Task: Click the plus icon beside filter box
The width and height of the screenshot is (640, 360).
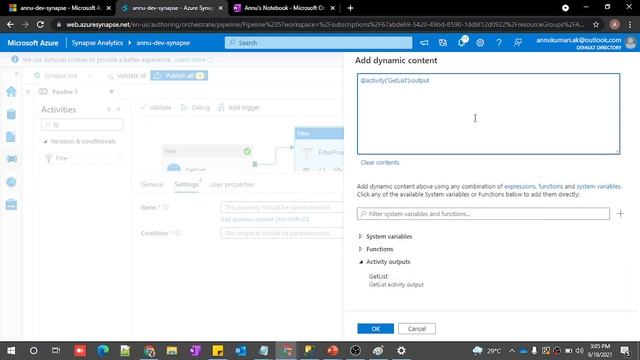Action: tap(620, 213)
